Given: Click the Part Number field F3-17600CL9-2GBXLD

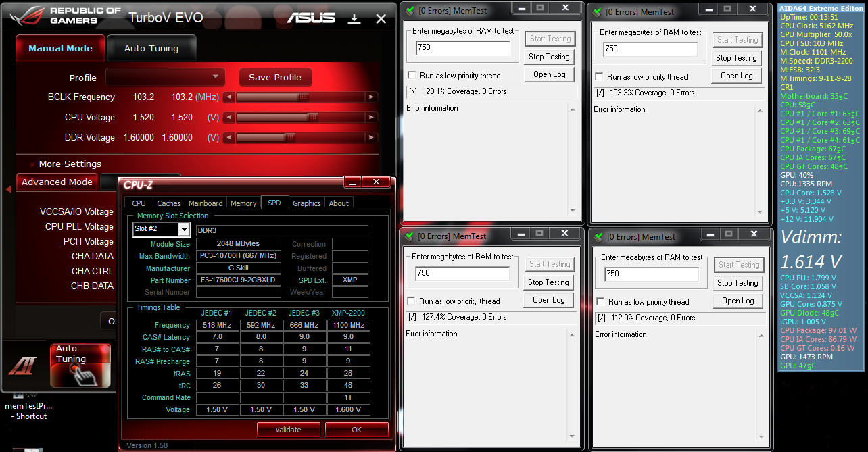Looking at the screenshot, I should click(239, 280).
